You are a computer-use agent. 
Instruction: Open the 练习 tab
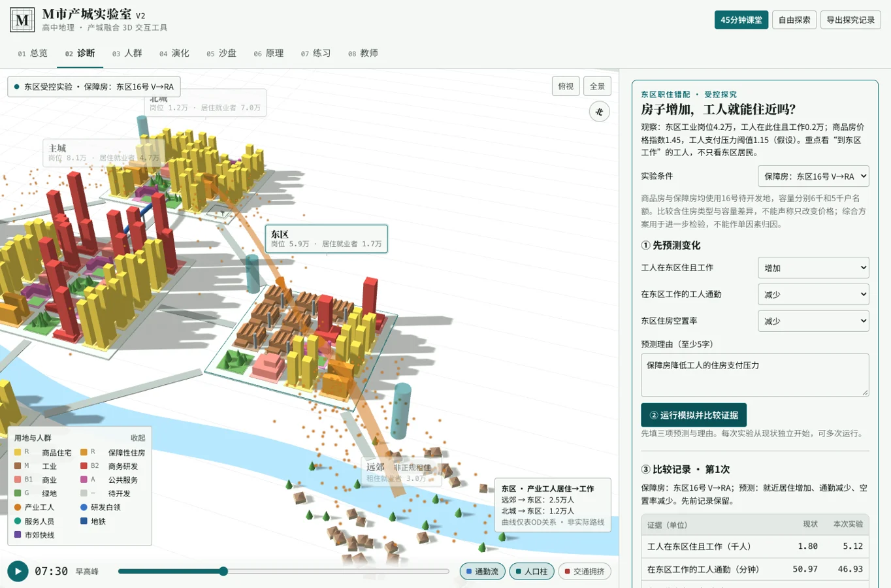coord(316,54)
